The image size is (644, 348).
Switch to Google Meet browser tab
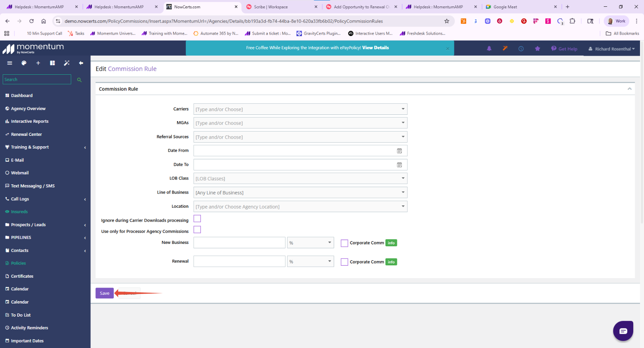521,7
